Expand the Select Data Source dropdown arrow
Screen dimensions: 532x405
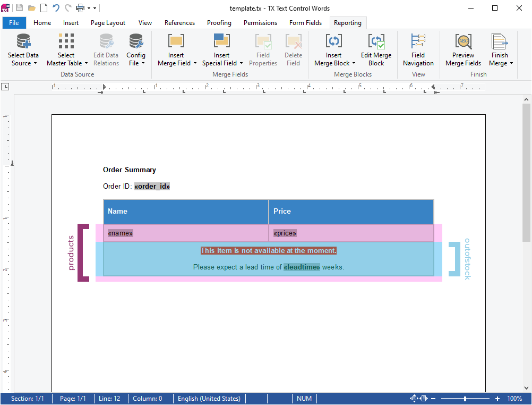[35, 63]
